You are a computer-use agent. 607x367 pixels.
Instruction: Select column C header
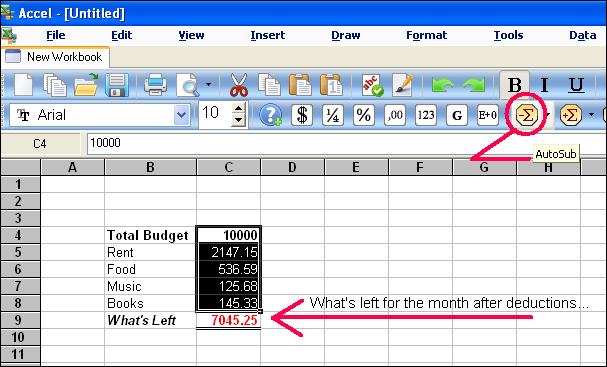(228, 168)
